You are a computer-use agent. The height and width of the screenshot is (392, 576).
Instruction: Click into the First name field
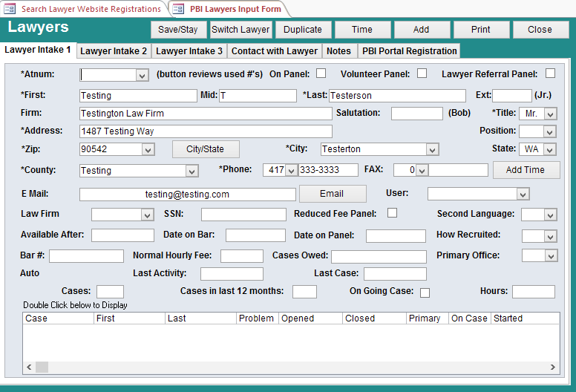[138, 96]
